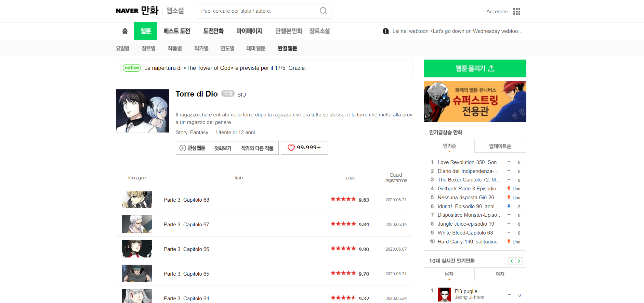Select the 웹툰 menu tab
The width and height of the screenshot is (644, 303).
146,31
